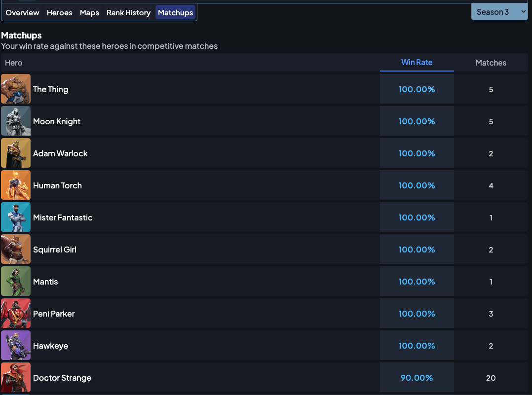The image size is (532, 395).
Task: Select the Squirrel Girl portrait
Action: pyautogui.click(x=16, y=249)
